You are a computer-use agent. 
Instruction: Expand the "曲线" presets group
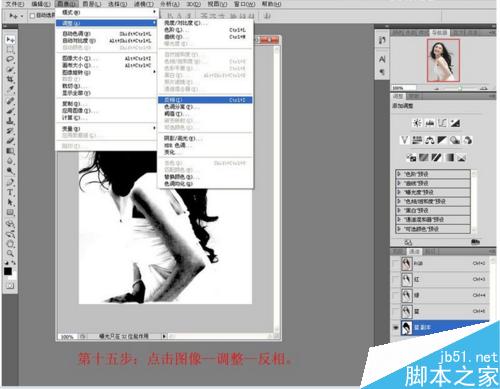pyautogui.click(x=399, y=183)
